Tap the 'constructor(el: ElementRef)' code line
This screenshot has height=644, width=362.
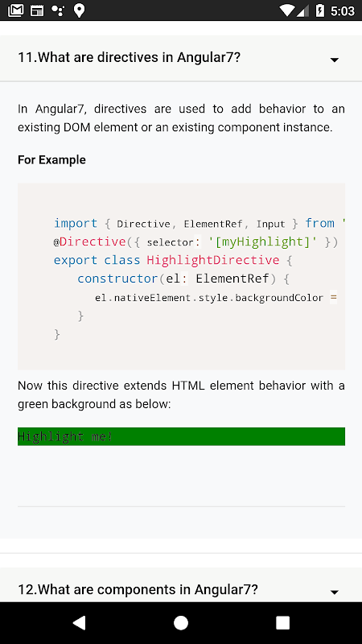(x=183, y=279)
